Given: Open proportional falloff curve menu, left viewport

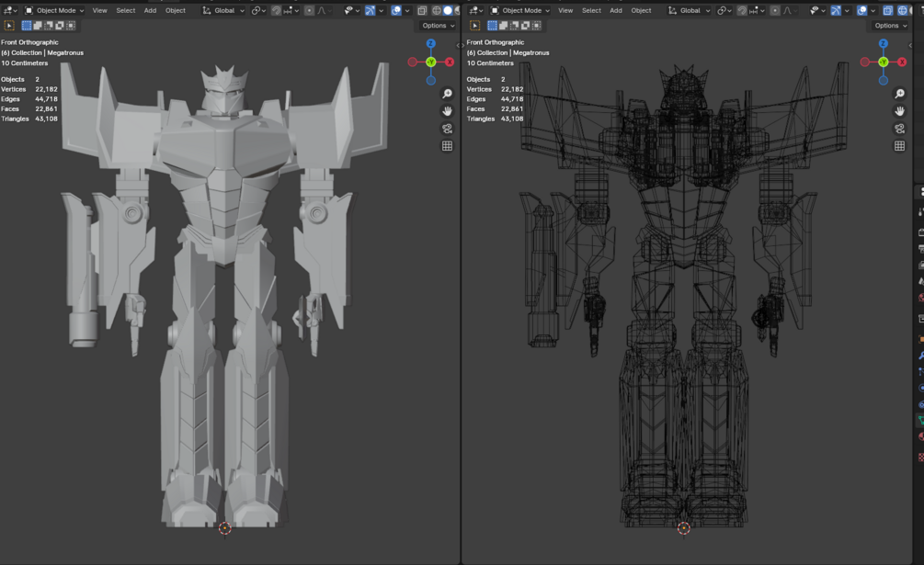Looking at the screenshot, I should point(326,11).
